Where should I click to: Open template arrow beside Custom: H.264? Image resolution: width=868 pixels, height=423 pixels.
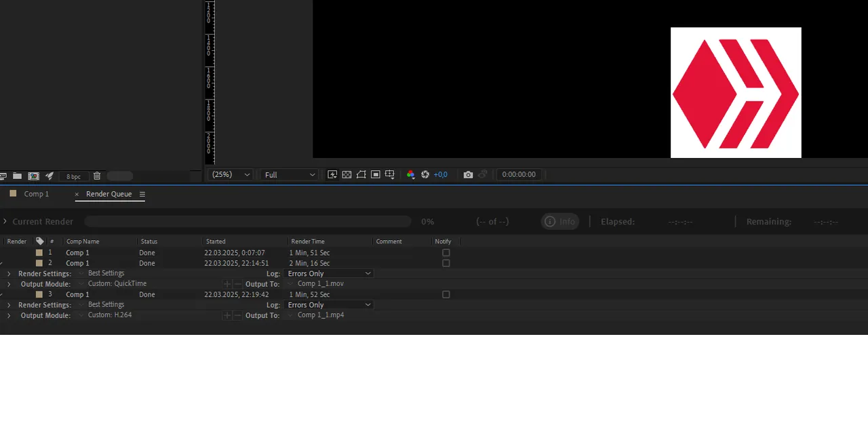point(82,315)
